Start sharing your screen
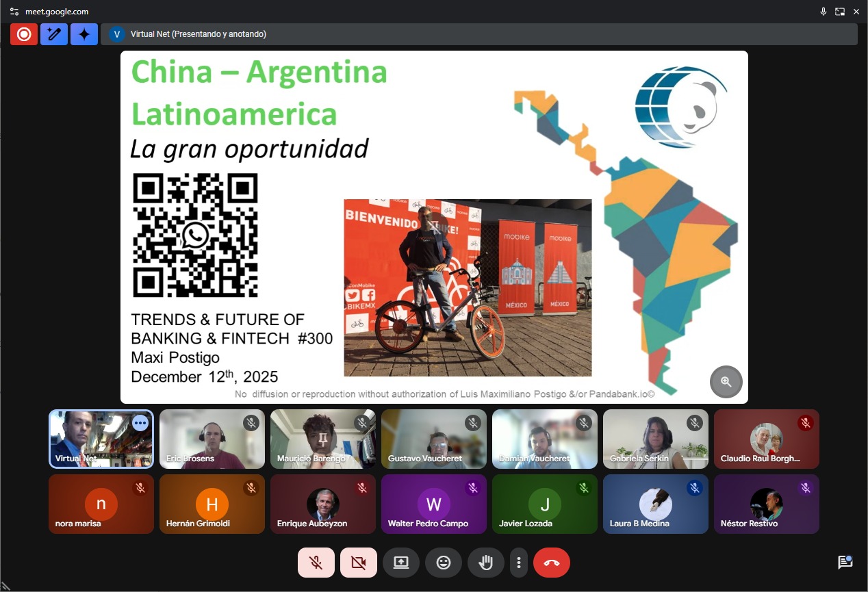 pos(401,563)
